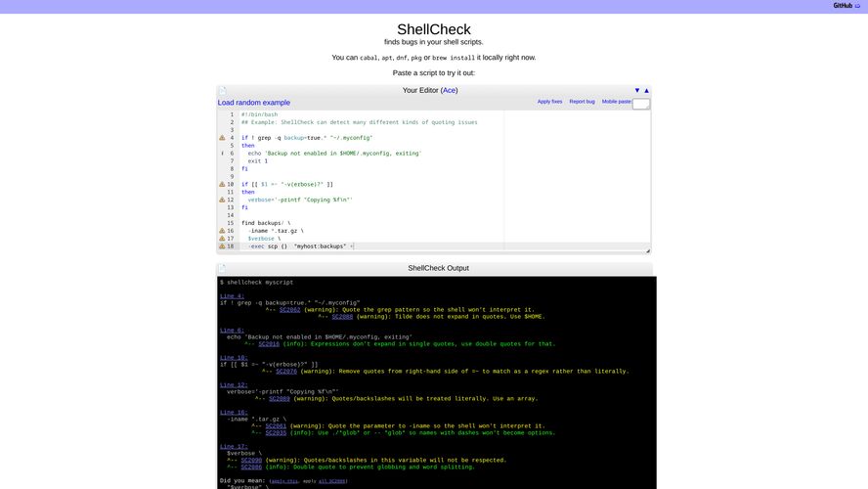Click 'find backups/ \' on editor line 15

pyautogui.click(x=266, y=223)
